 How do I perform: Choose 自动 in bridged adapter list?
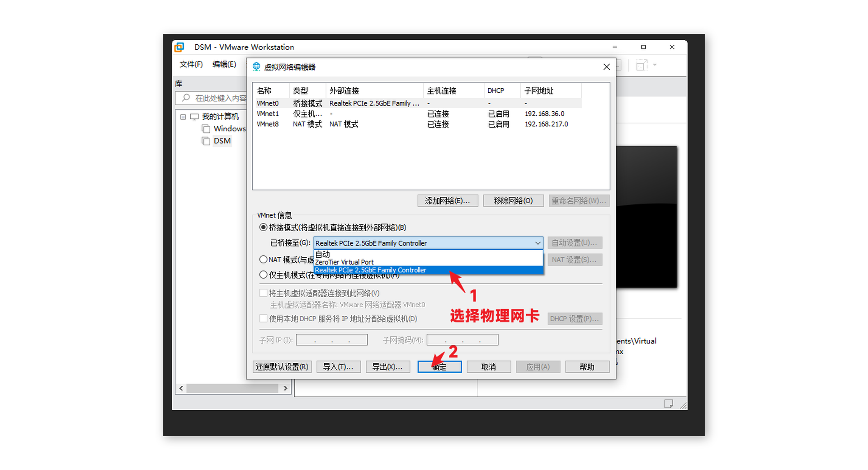pyautogui.click(x=428, y=254)
